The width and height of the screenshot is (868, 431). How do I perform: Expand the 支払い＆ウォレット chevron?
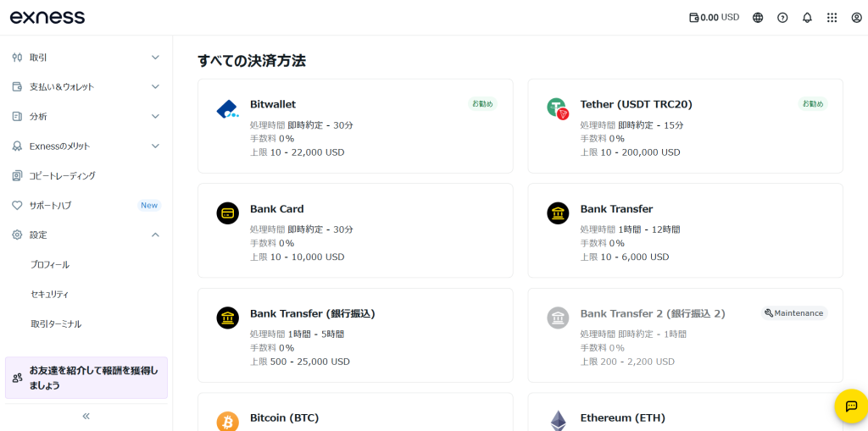[x=156, y=87]
